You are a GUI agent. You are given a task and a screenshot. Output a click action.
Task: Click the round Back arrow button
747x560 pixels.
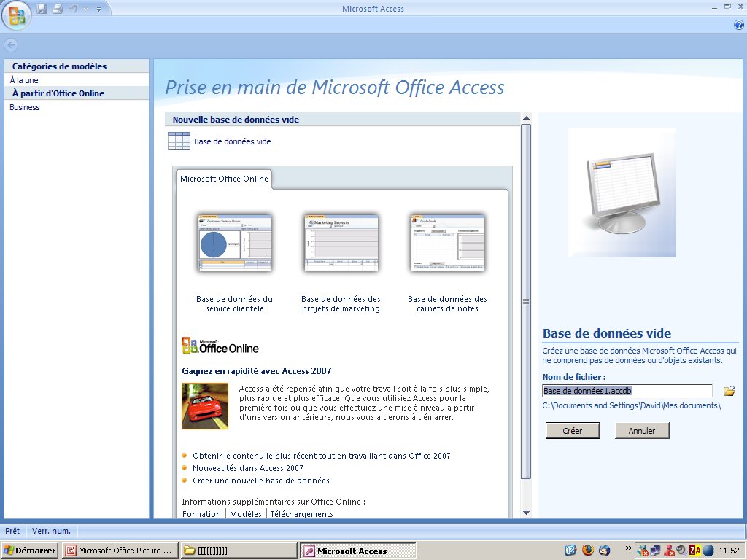point(11,45)
